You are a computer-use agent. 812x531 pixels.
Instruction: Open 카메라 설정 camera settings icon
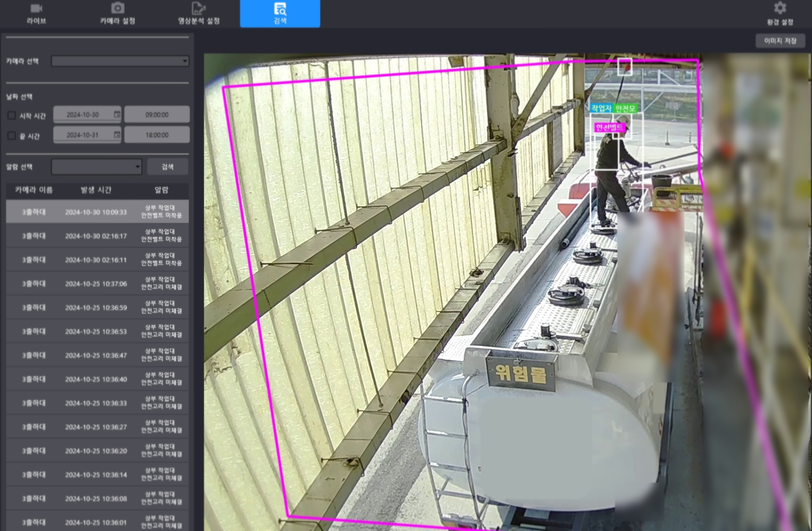click(x=117, y=8)
